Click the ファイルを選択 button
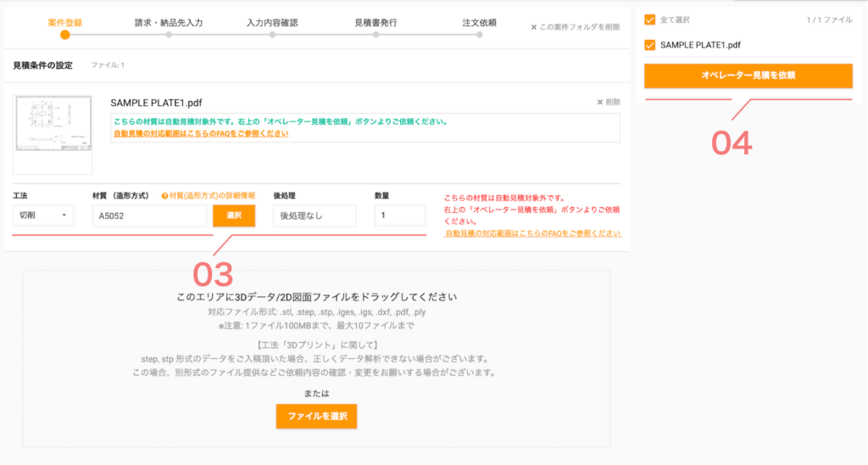 click(316, 417)
